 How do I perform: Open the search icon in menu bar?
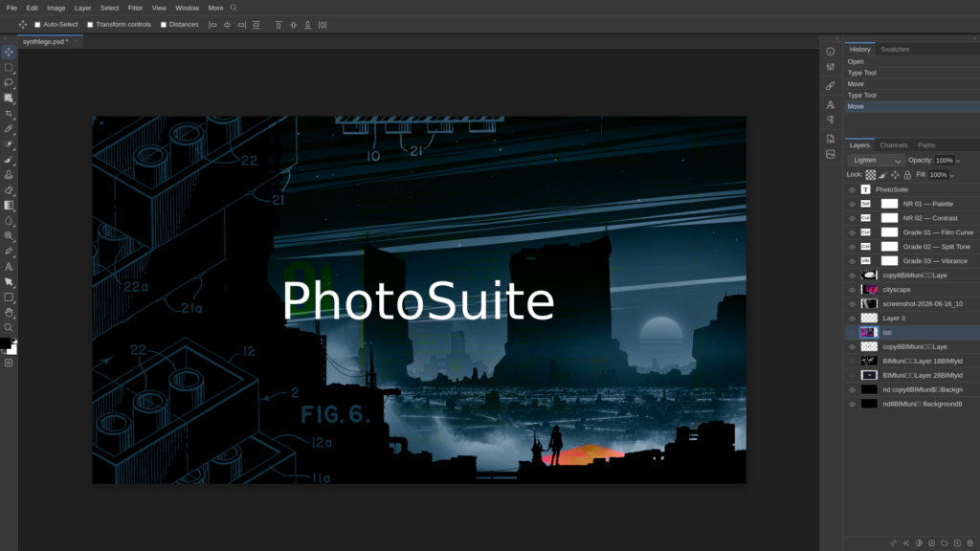tap(234, 8)
